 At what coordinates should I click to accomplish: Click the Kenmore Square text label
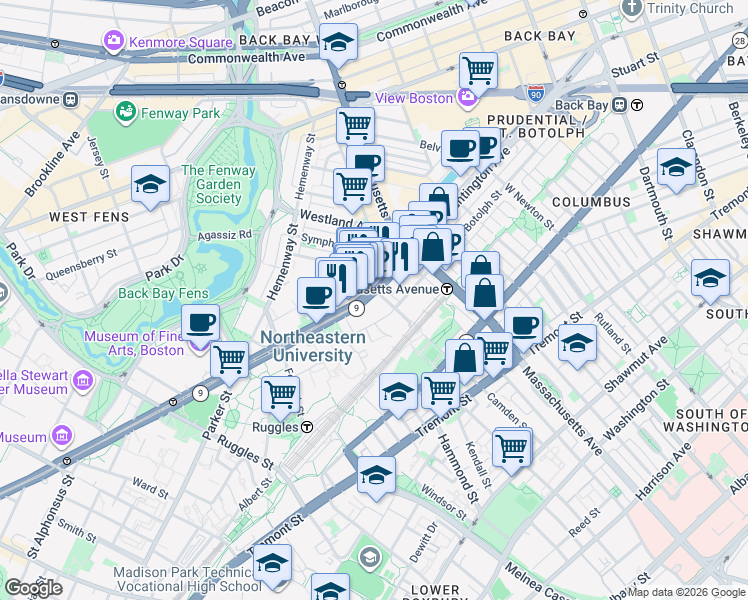181,42
